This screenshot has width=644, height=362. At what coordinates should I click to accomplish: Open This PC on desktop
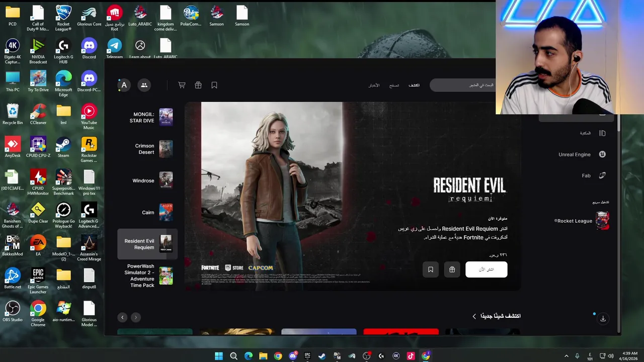[x=13, y=82]
